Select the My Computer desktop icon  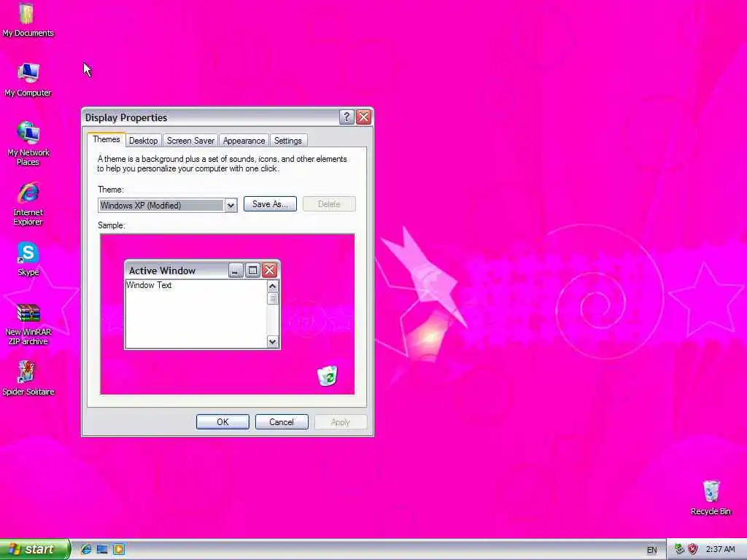(x=28, y=79)
